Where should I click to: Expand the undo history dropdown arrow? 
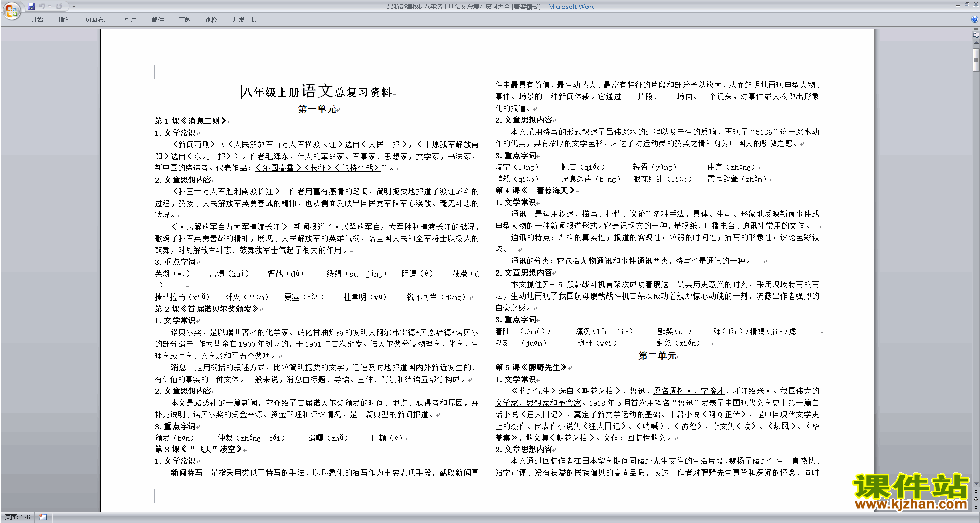[50, 6]
